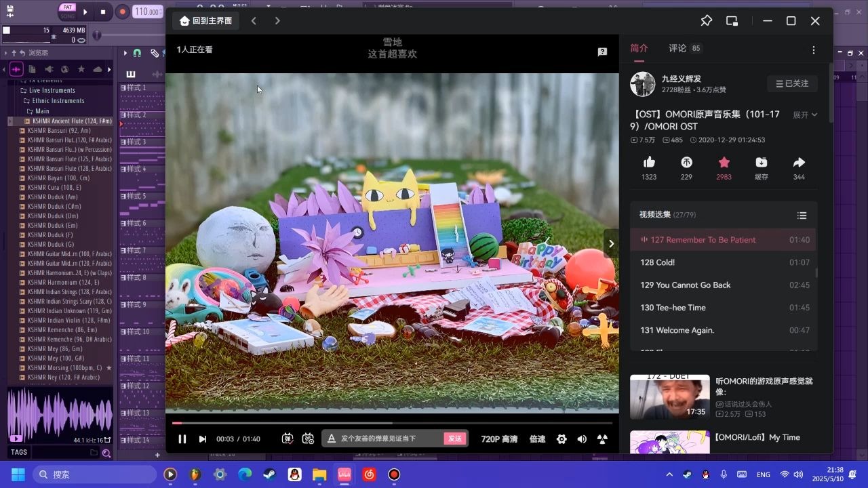Viewport: 868px width, 488px height.
Task: Go back with the left chevron
Action: click(254, 21)
